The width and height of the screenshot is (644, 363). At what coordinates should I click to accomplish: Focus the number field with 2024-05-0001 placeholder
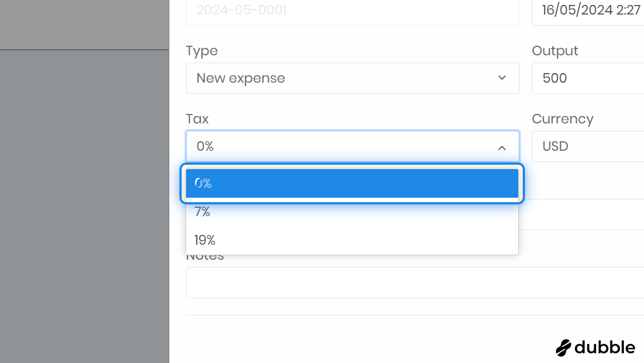coord(352,11)
